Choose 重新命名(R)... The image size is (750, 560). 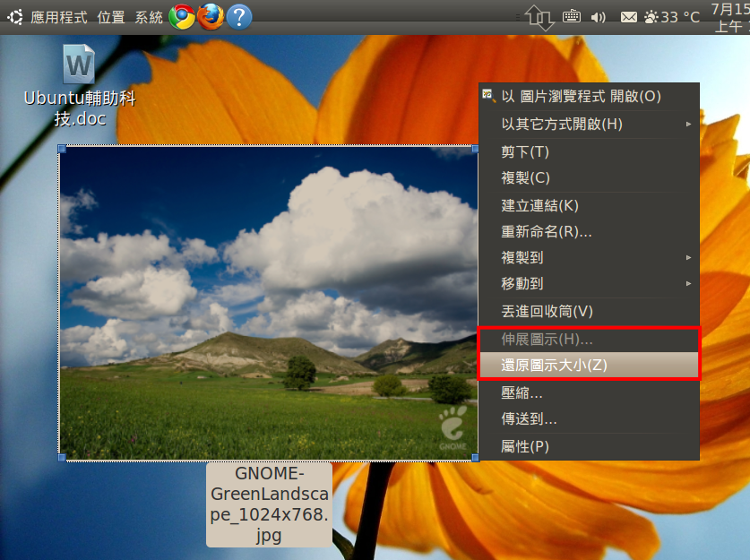[x=589, y=232]
